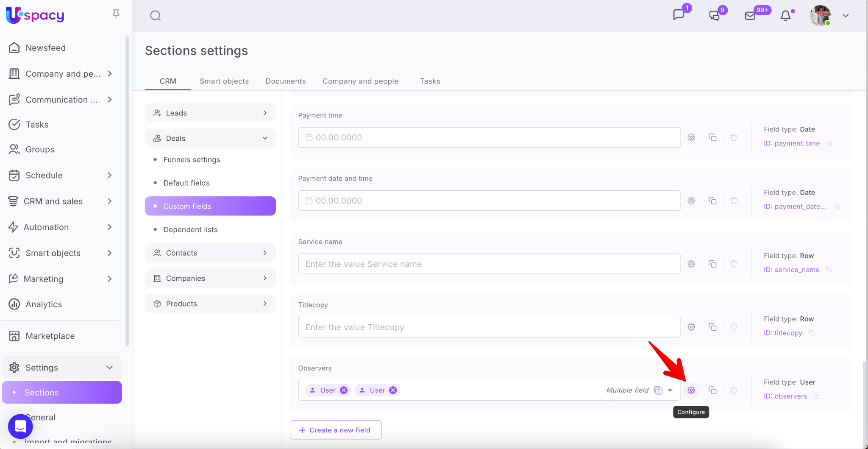Pin the sidebar using pin icon
The width and height of the screenshot is (868, 449).
(x=116, y=14)
